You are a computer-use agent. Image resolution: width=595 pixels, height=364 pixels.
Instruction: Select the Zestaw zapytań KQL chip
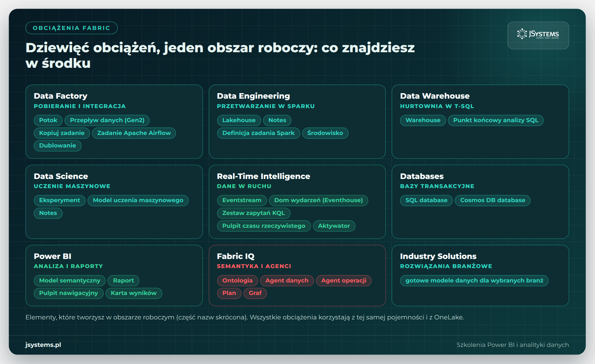(254, 213)
